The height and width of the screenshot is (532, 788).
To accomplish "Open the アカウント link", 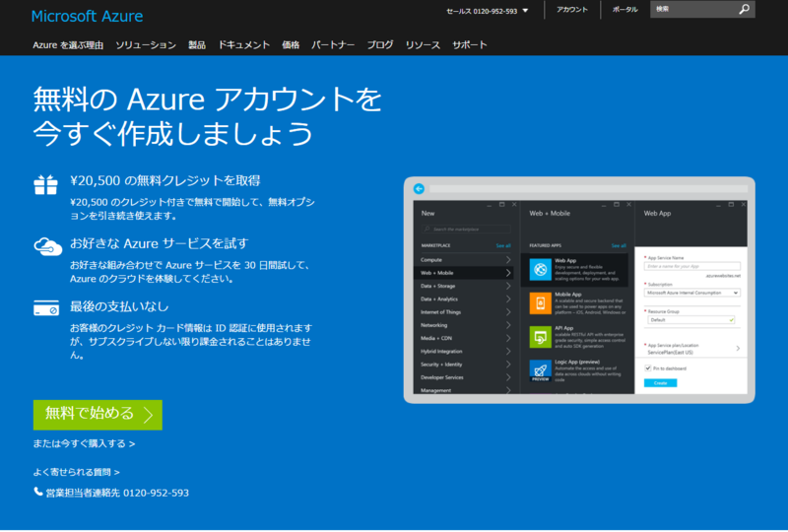I will [x=572, y=10].
